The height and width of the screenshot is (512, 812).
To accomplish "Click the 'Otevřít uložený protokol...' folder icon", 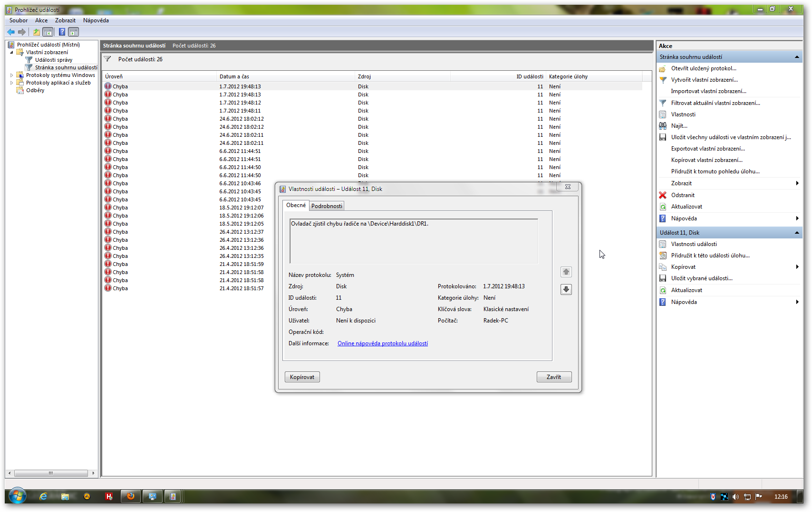I will pos(663,68).
